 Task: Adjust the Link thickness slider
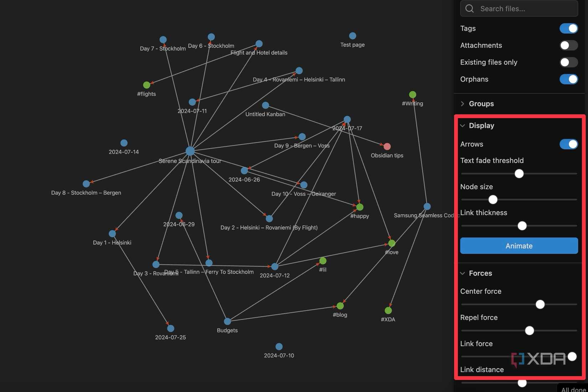tap(522, 226)
